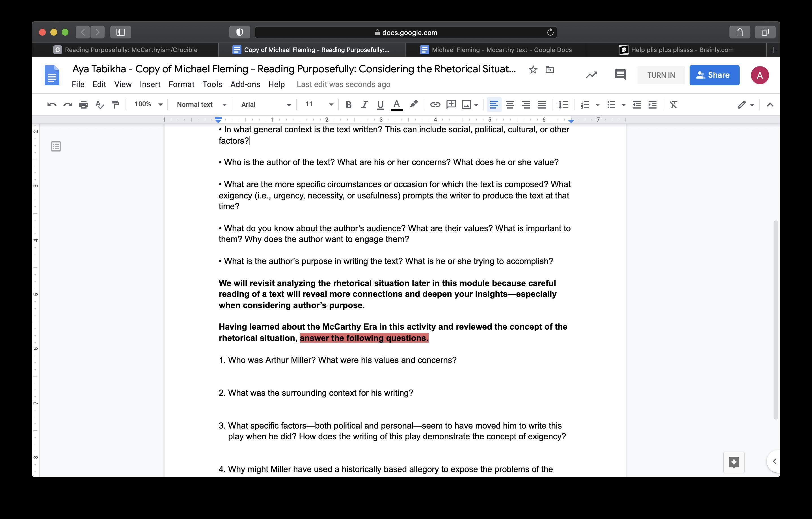Star this document
Image resolution: width=812 pixels, height=519 pixels.
[533, 70]
